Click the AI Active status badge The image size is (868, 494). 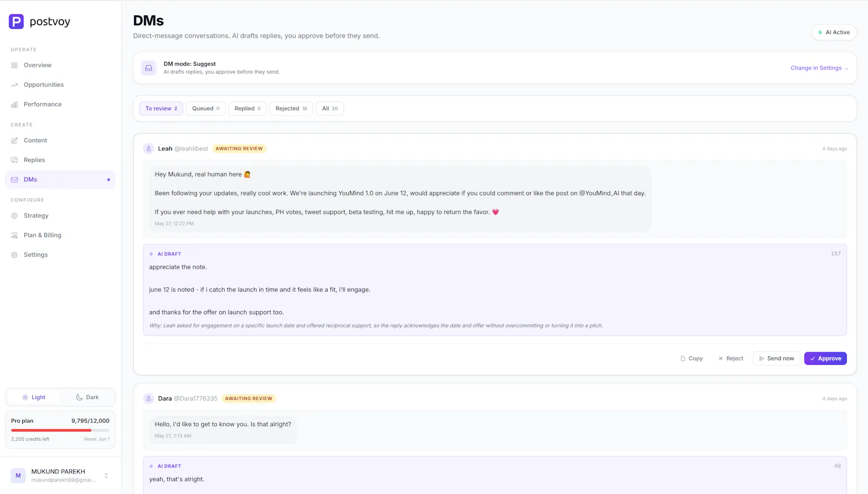(x=834, y=33)
